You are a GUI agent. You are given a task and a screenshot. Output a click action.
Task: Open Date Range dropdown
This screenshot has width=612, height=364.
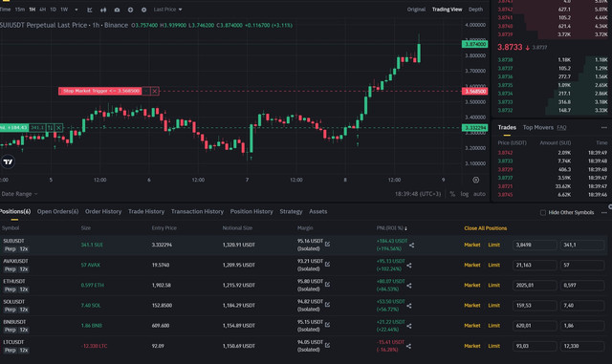click(x=19, y=194)
